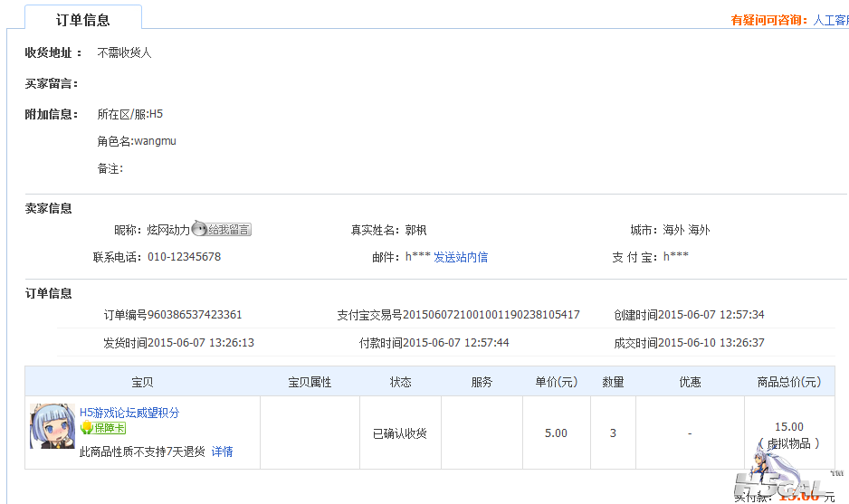Open the 发送站内信 link
The image size is (849, 504).
(460, 257)
